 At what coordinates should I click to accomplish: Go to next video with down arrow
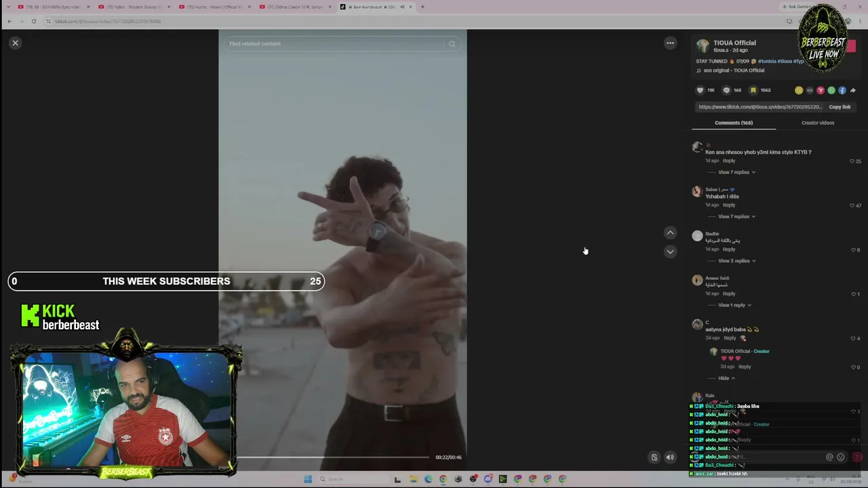click(670, 251)
